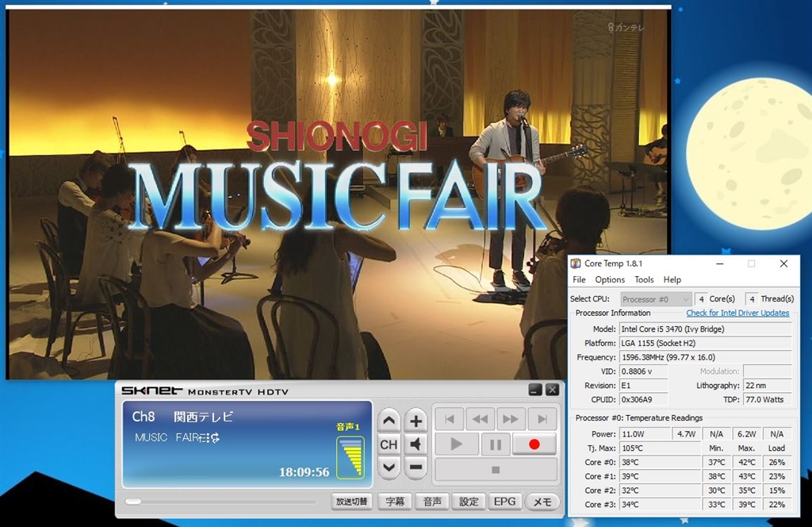Click the fast-forward button
This screenshot has height=527, width=812.
(x=511, y=419)
